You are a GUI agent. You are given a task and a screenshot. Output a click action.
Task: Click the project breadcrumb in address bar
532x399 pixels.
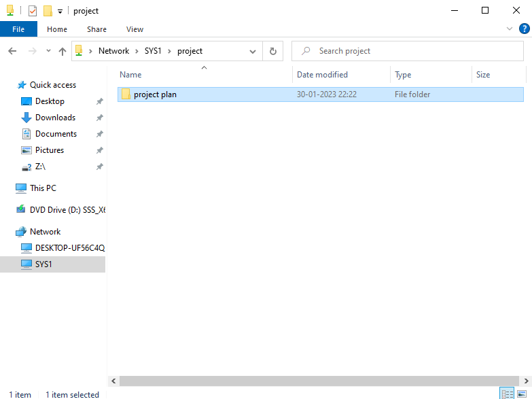190,51
